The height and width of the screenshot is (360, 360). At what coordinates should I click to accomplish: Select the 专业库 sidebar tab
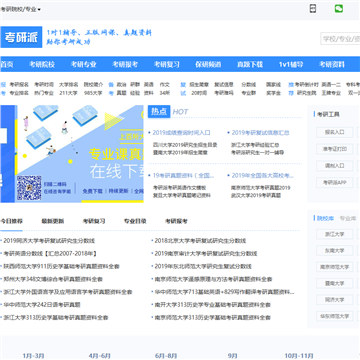(348, 219)
